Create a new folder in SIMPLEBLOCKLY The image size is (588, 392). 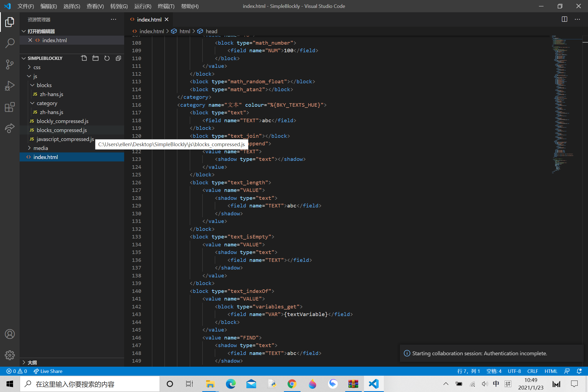tap(95, 58)
